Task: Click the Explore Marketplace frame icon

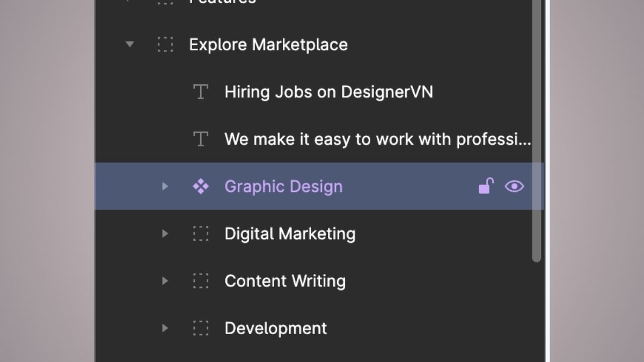Action: tap(165, 45)
